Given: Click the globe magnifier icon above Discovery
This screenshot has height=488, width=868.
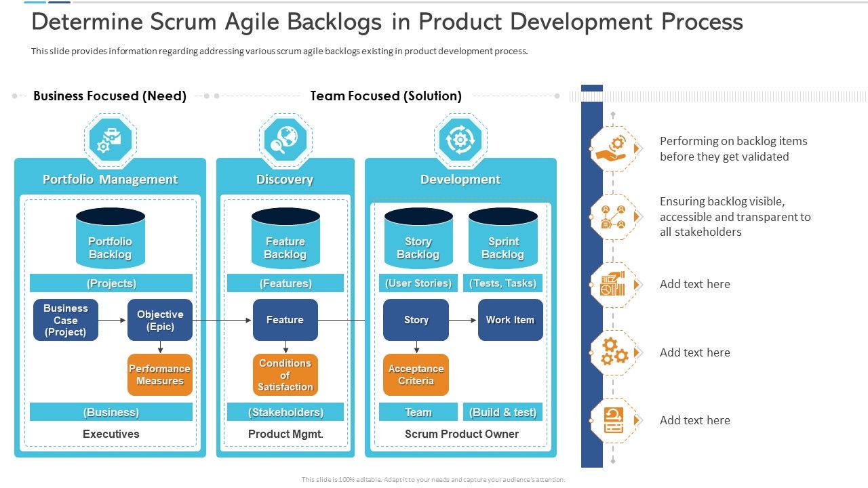Looking at the screenshot, I should tap(285, 140).
